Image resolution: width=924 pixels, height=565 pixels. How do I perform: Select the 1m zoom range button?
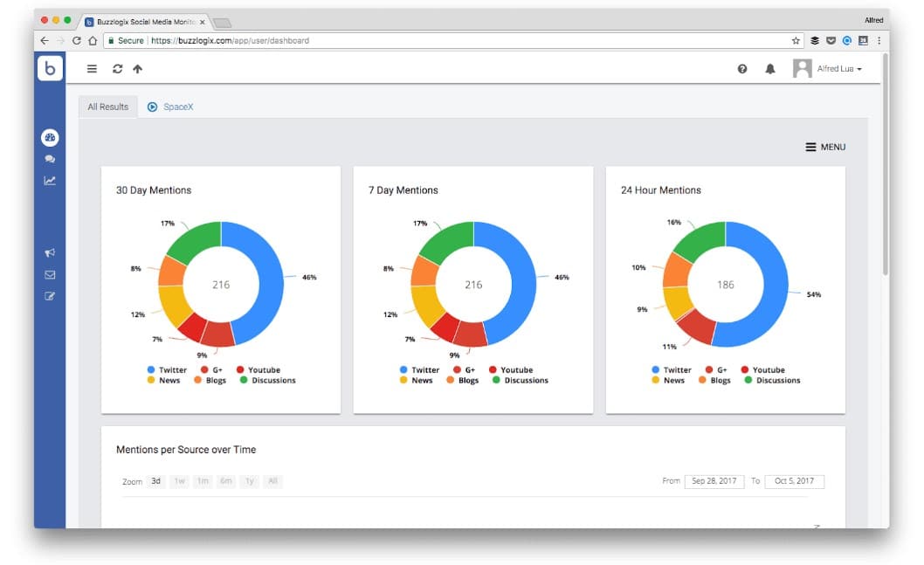[203, 481]
